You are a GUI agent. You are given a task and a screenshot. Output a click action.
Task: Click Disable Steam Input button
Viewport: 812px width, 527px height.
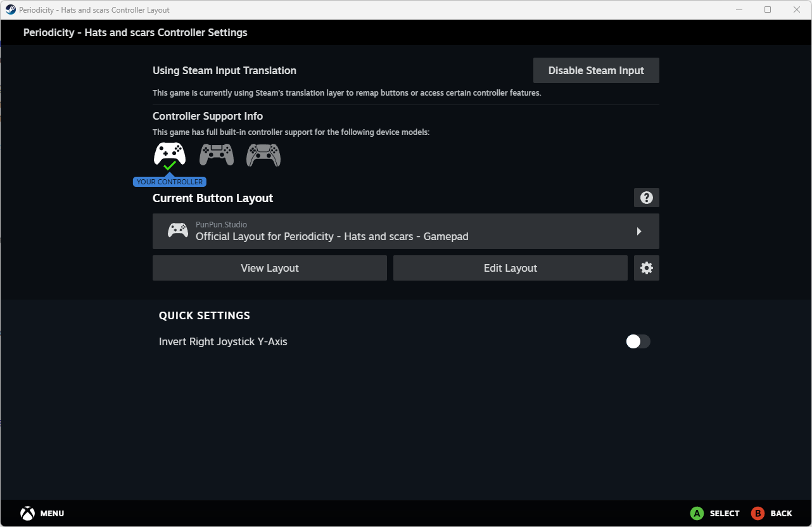click(x=596, y=70)
